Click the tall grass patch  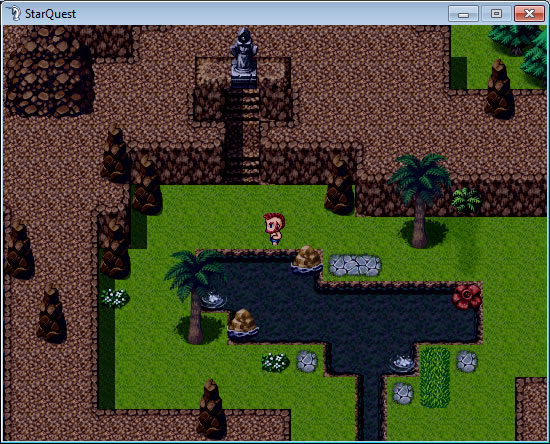pyautogui.click(x=435, y=377)
